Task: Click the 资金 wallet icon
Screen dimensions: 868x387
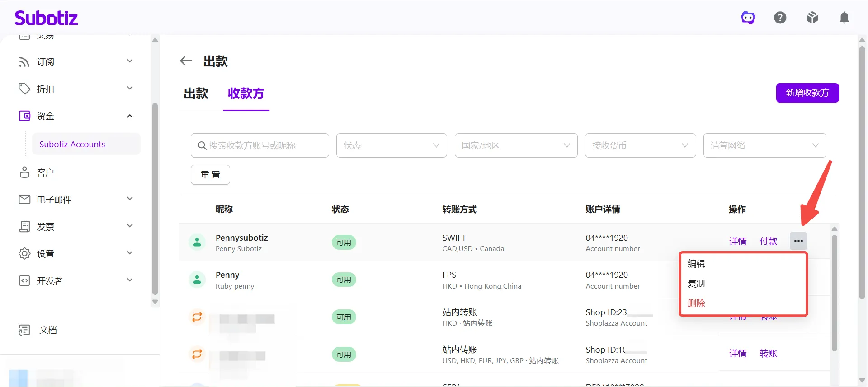Action: [x=24, y=116]
